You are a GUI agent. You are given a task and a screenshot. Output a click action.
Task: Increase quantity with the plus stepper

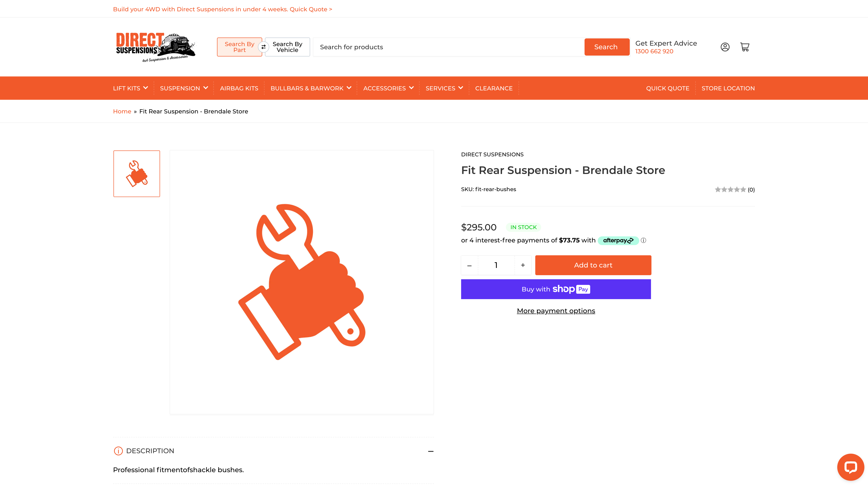pyautogui.click(x=523, y=265)
